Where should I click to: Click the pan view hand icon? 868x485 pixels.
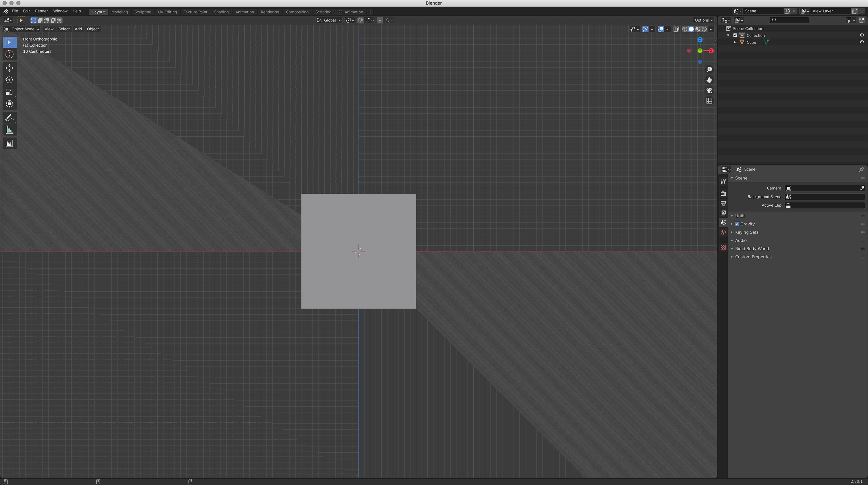pos(709,80)
